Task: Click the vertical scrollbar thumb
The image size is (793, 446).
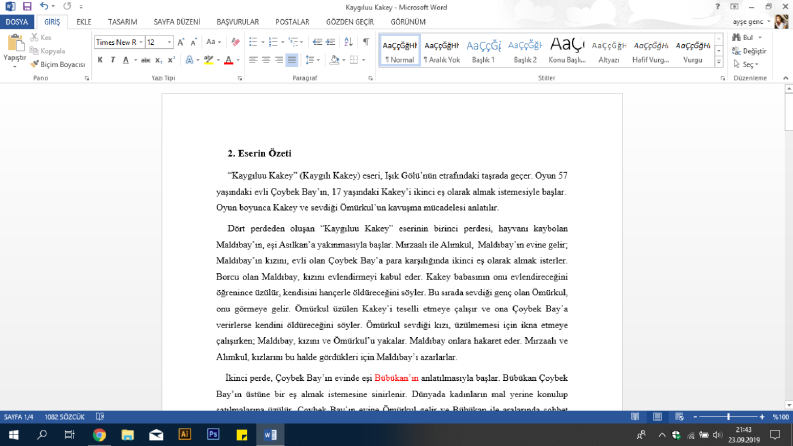Action: point(788,112)
